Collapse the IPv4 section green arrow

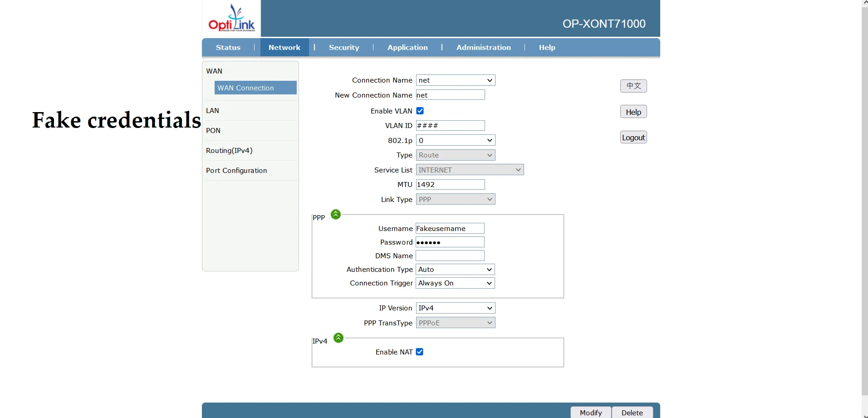point(338,338)
